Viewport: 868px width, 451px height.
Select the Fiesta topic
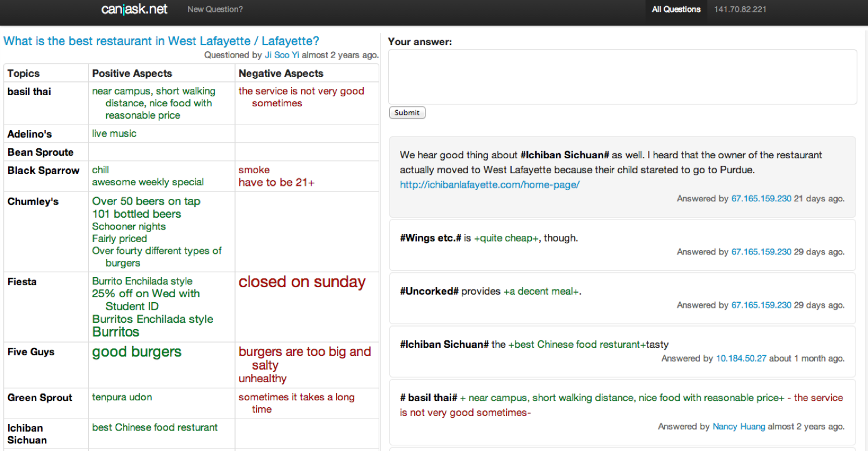(x=22, y=281)
